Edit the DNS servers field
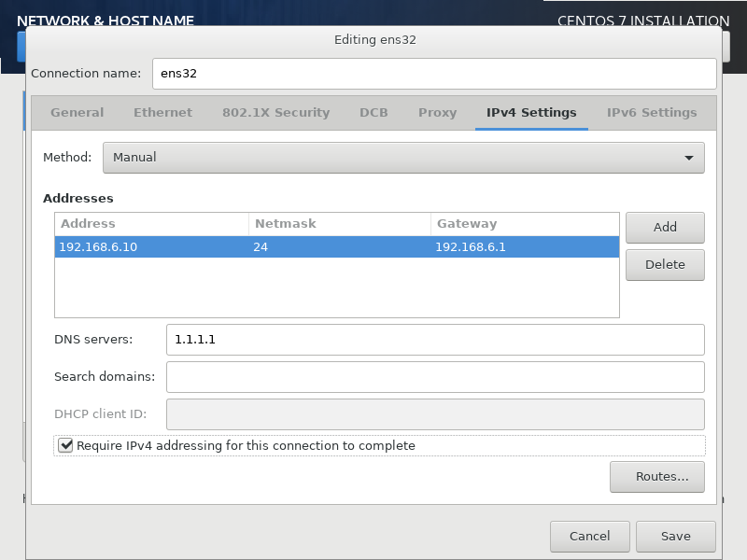This screenshot has width=747, height=560. (435, 340)
